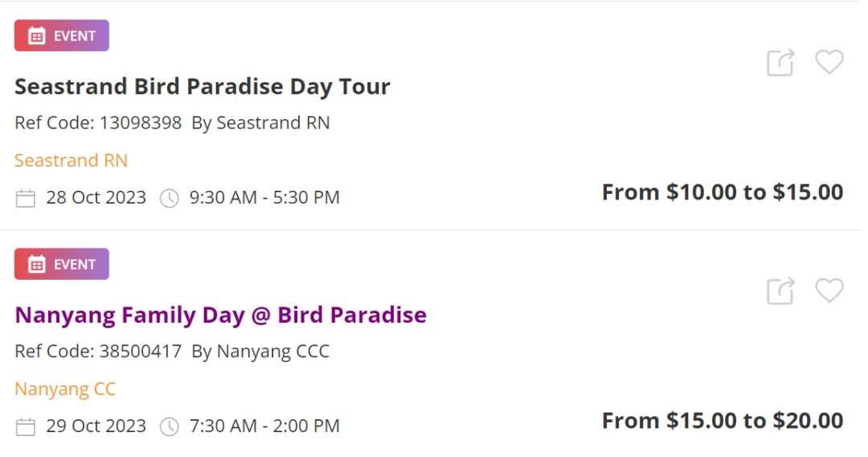Share the Nanyang Family Day event

(x=780, y=290)
